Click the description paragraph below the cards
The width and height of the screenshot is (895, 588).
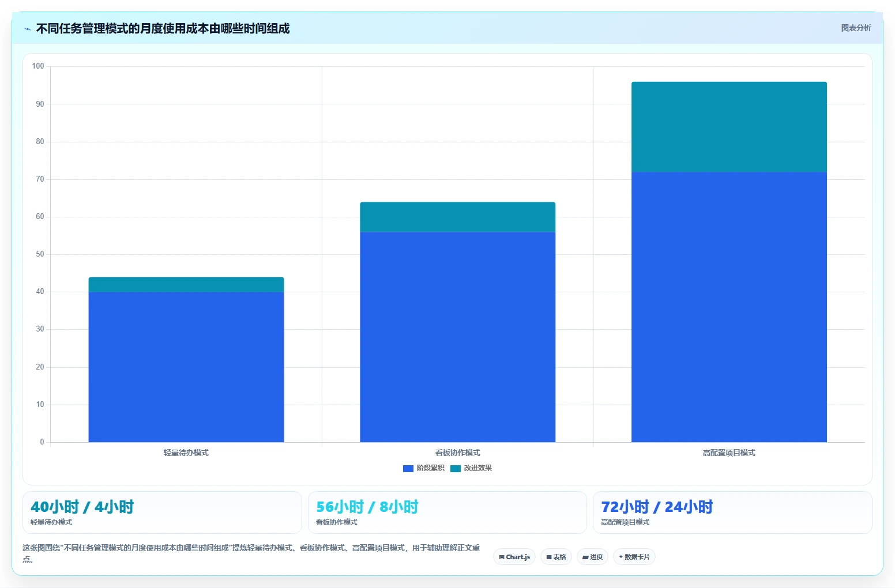tap(251, 553)
